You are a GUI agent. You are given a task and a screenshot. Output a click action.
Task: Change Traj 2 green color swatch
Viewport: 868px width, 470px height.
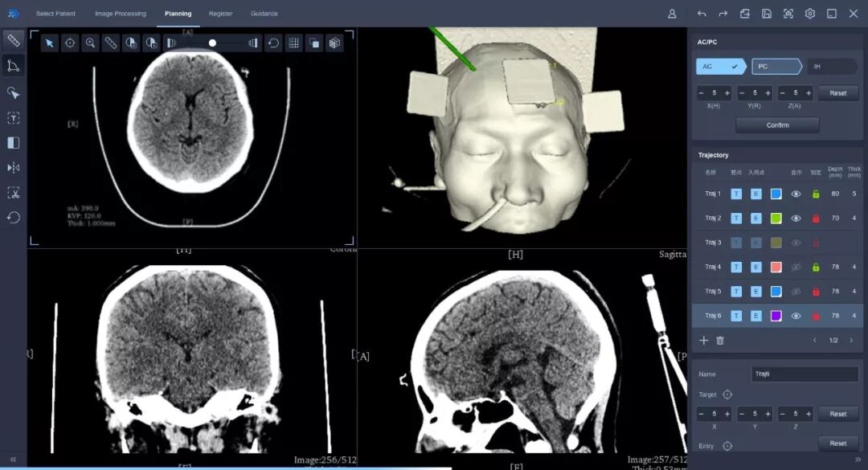coord(776,218)
